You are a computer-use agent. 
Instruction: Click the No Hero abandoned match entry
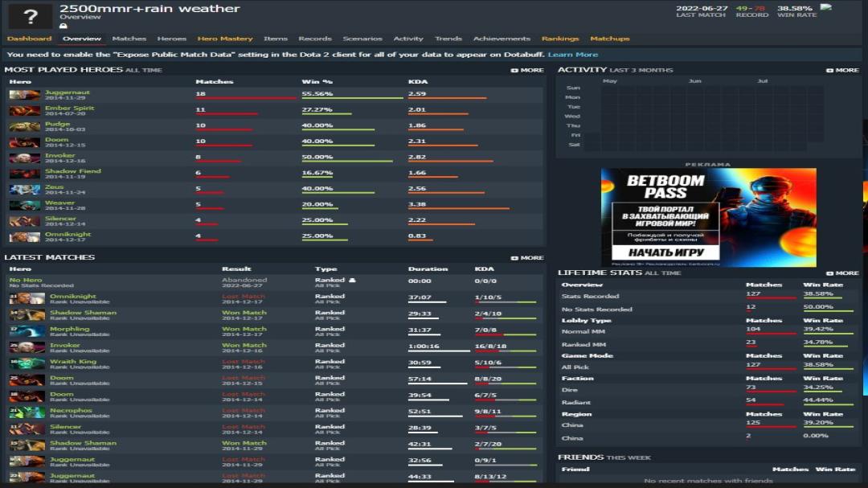(x=26, y=281)
